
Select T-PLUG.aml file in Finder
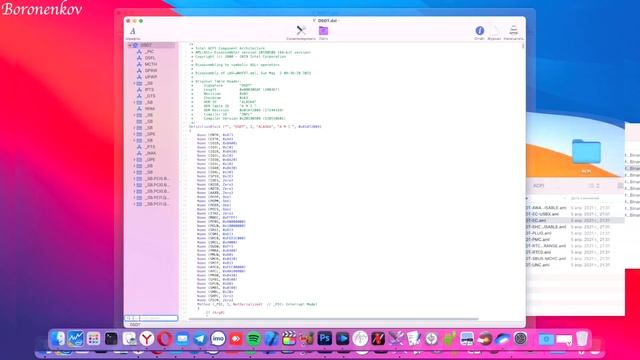(538, 233)
